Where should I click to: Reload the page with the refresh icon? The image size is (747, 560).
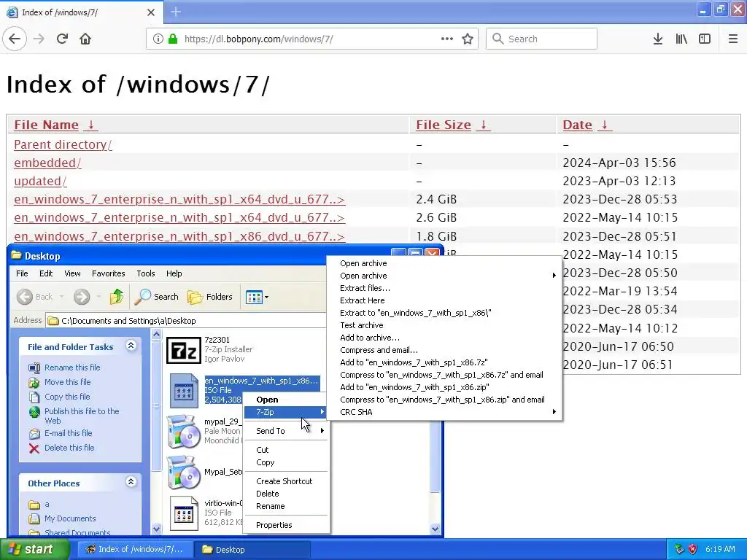tap(62, 39)
